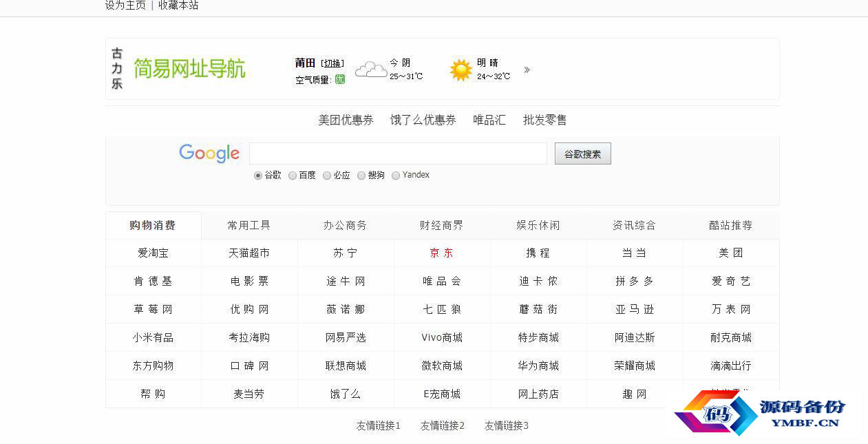Click the 收藏本站 link

(178, 6)
